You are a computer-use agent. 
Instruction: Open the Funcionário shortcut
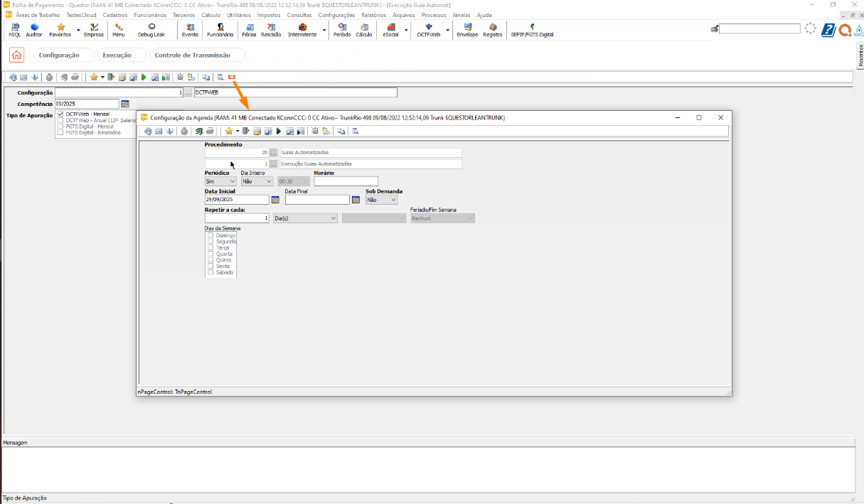[x=220, y=30]
